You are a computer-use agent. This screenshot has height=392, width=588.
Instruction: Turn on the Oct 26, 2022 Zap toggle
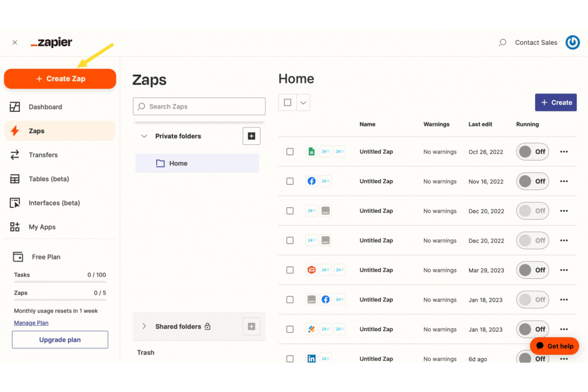pos(532,152)
